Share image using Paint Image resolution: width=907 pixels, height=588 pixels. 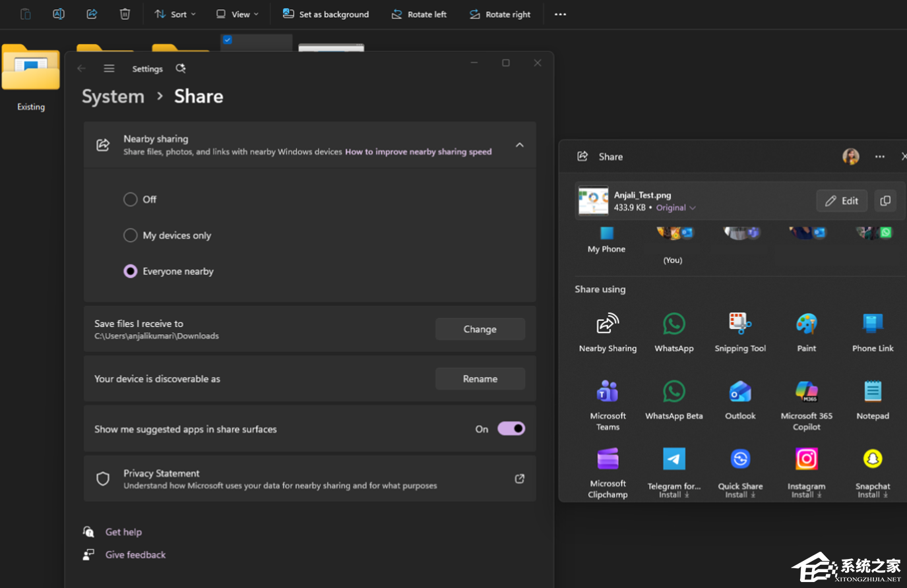pos(806,334)
